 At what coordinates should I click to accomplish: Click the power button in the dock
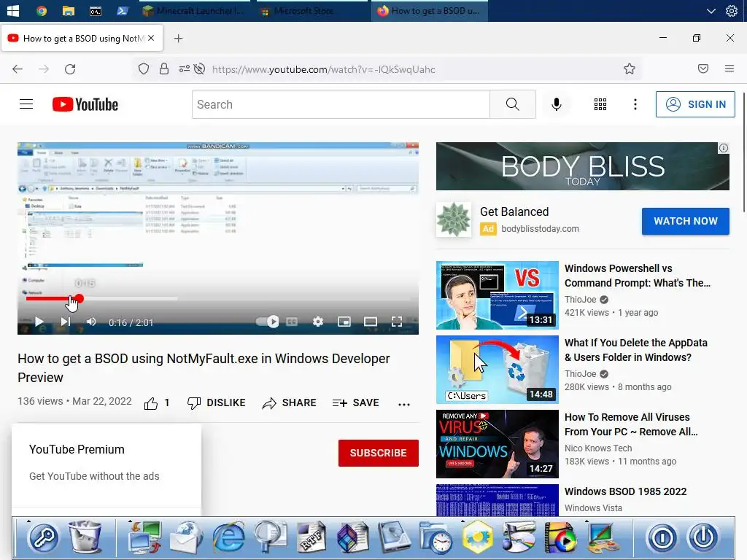tap(703, 537)
